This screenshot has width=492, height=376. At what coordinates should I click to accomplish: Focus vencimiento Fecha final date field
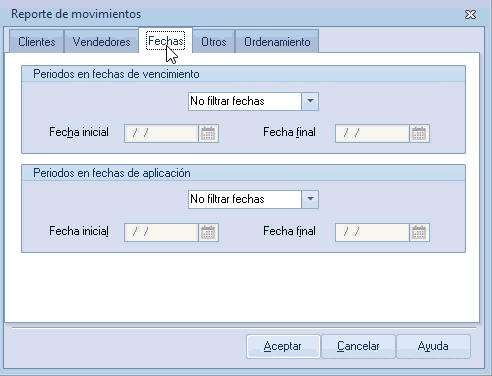pos(372,134)
